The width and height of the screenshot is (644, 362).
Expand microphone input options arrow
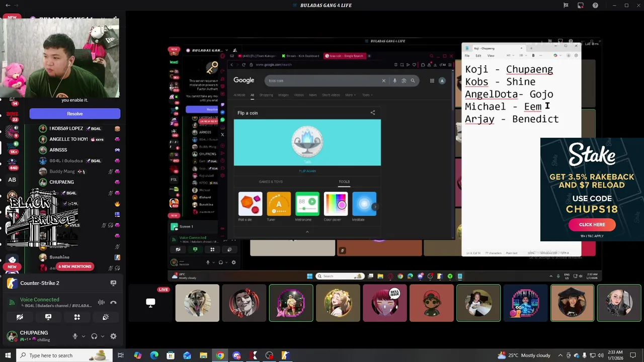pyautogui.click(x=84, y=336)
